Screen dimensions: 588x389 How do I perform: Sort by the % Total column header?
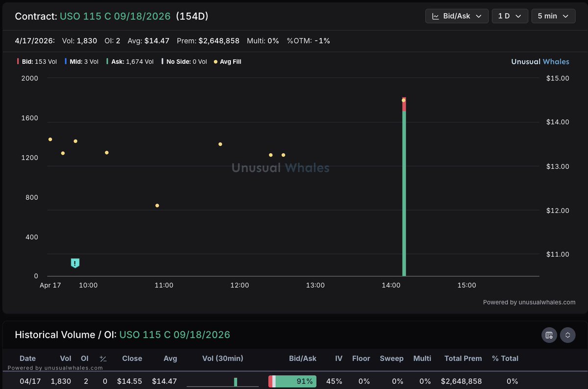(505, 359)
